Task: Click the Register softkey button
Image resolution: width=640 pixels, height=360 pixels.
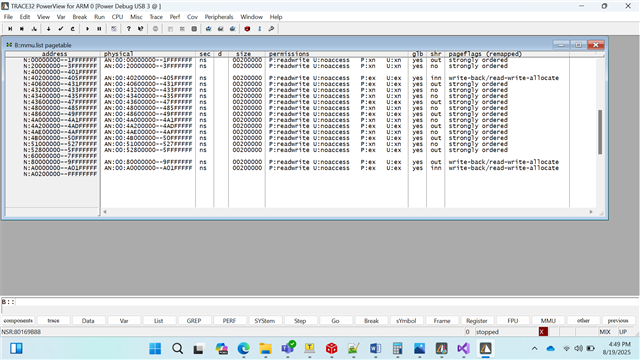Action: pos(477,321)
